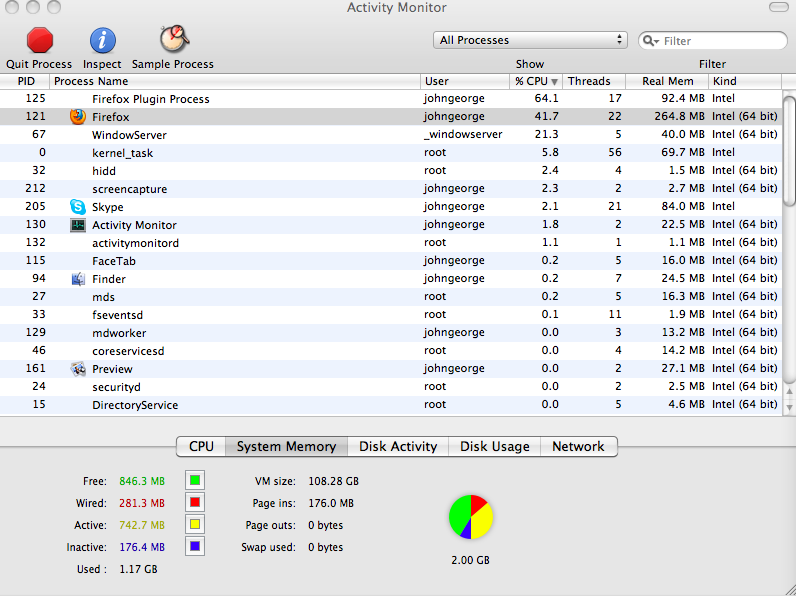
Task: Click the Free 846.3 MB value
Action: [142, 481]
